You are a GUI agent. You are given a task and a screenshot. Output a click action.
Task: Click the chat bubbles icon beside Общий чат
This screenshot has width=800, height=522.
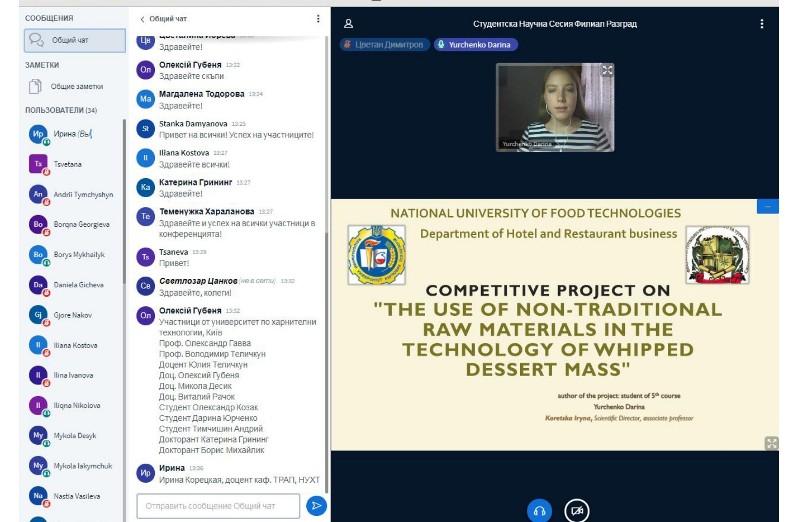pos(36,40)
